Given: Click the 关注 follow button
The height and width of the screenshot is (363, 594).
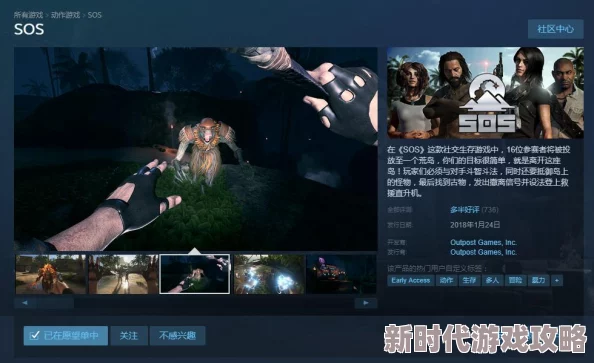Looking at the screenshot, I should pyautogui.click(x=129, y=336).
